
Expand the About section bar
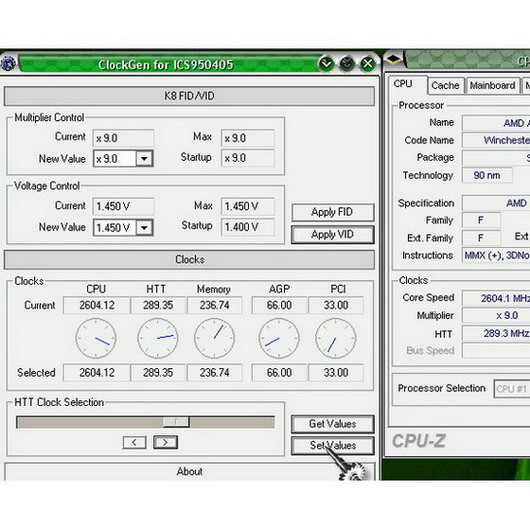[x=189, y=472]
